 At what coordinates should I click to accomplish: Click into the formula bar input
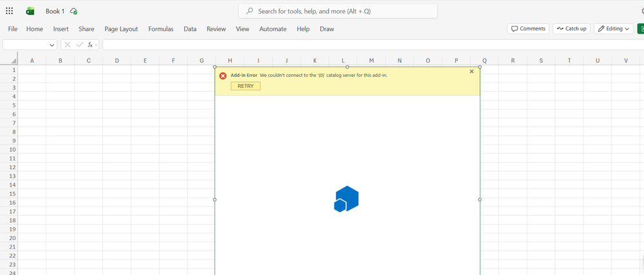point(373,45)
